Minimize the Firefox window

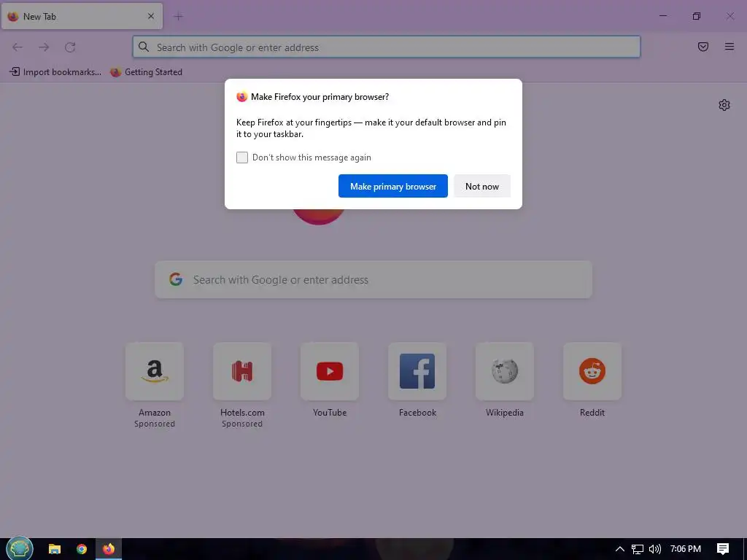click(x=662, y=16)
